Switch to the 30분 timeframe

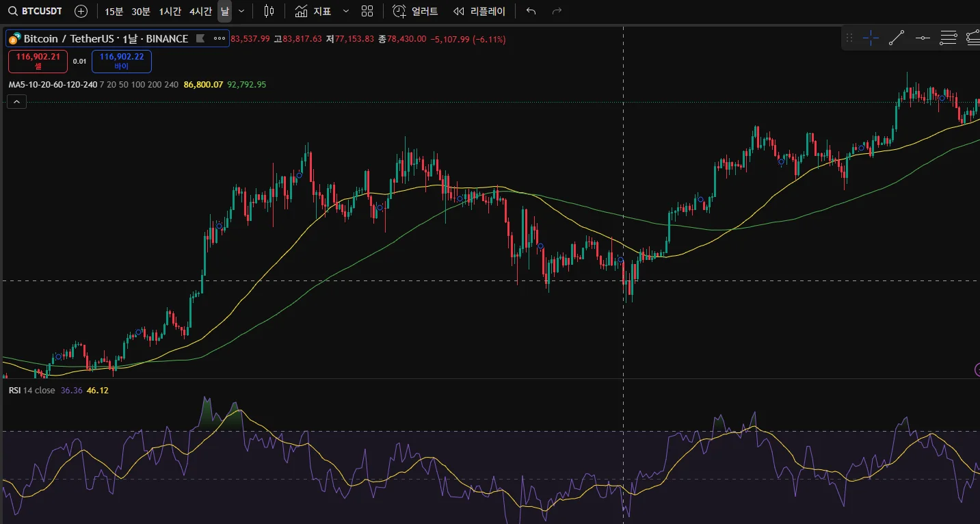coord(141,11)
